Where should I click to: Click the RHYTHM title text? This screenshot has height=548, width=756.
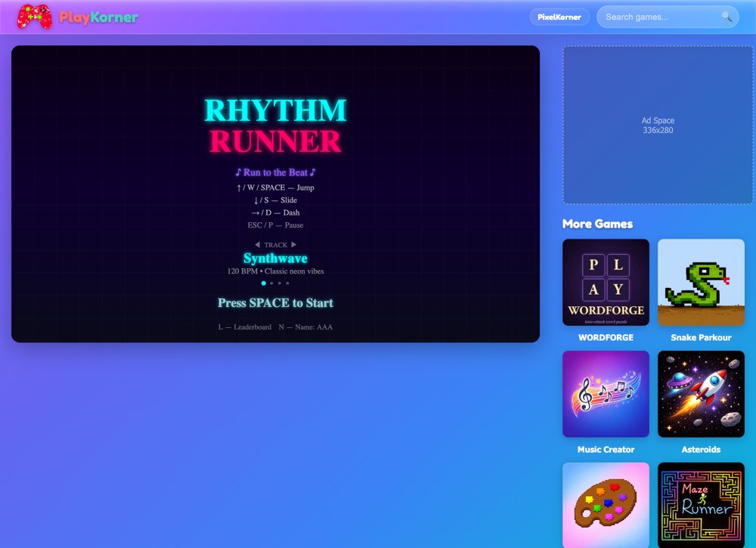[x=275, y=110]
